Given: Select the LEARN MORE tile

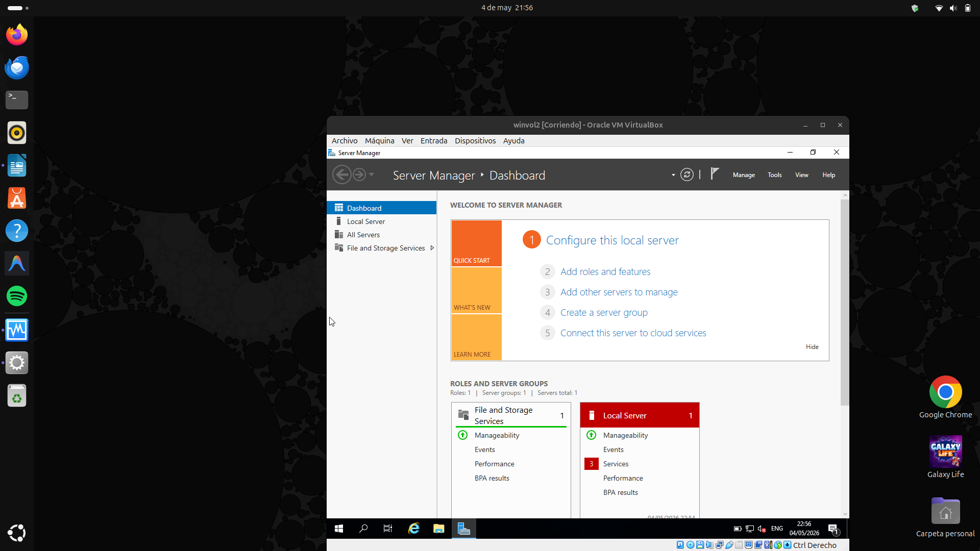Looking at the screenshot, I should tap(477, 337).
